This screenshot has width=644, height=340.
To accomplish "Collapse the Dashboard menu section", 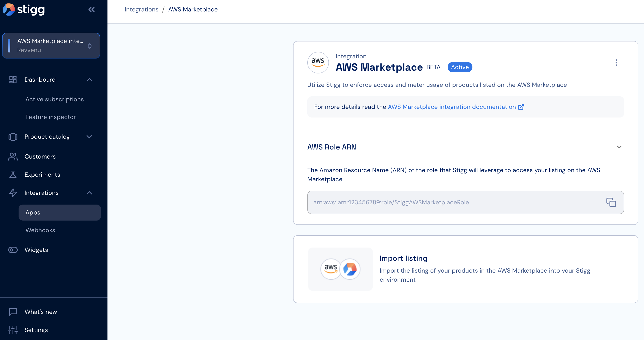I will point(89,80).
